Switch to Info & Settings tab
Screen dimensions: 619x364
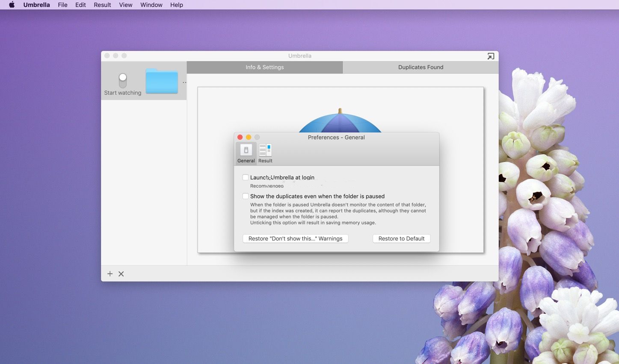coord(265,67)
